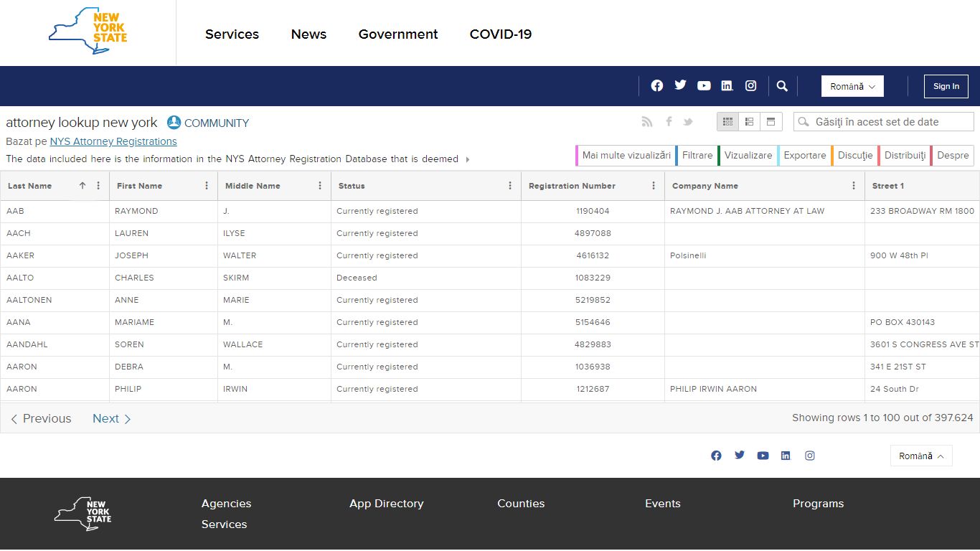Image resolution: width=980 pixels, height=551 pixels.
Task: Open footer Programs link
Action: click(x=819, y=504)
